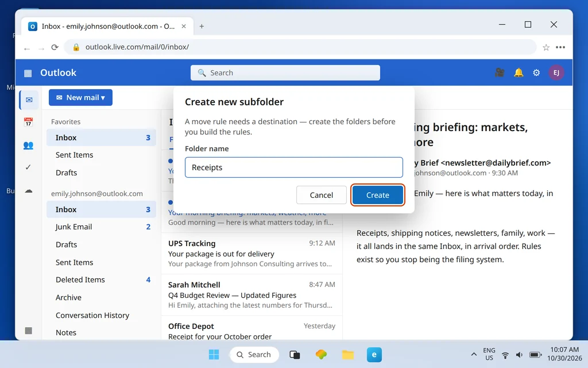Open the Meet Now video camera icon
Screen dimensions: 588x368
(x=500, y=72)
